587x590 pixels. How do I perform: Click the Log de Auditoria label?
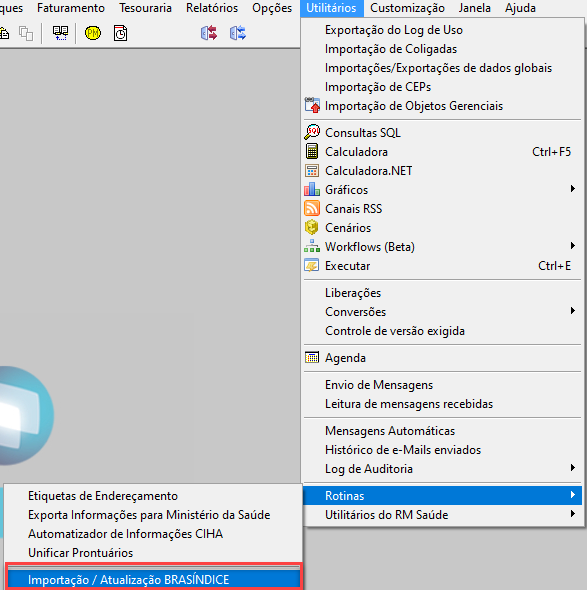coord(369,469)
